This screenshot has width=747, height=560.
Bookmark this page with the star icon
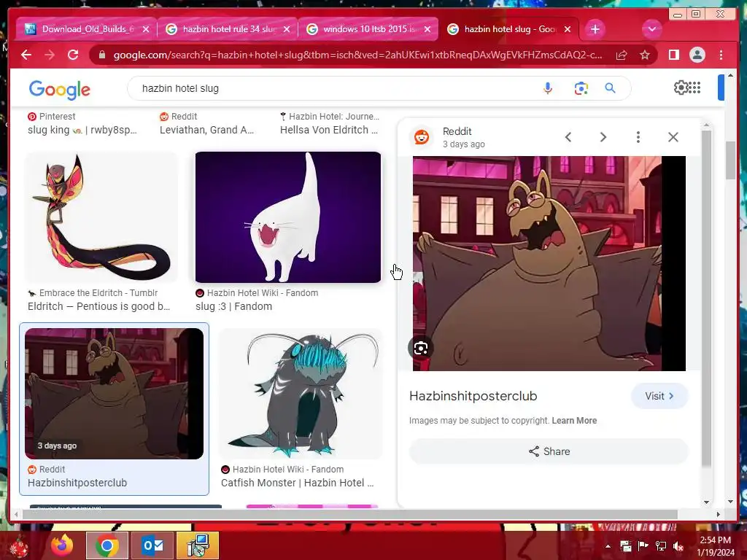(645, 55)
